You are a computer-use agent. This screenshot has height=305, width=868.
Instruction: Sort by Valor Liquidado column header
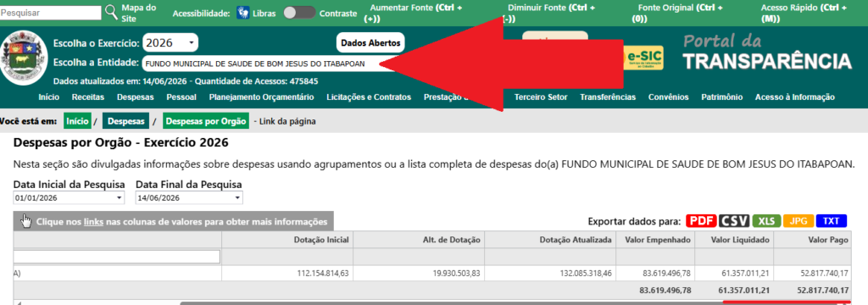pos(739,240)
